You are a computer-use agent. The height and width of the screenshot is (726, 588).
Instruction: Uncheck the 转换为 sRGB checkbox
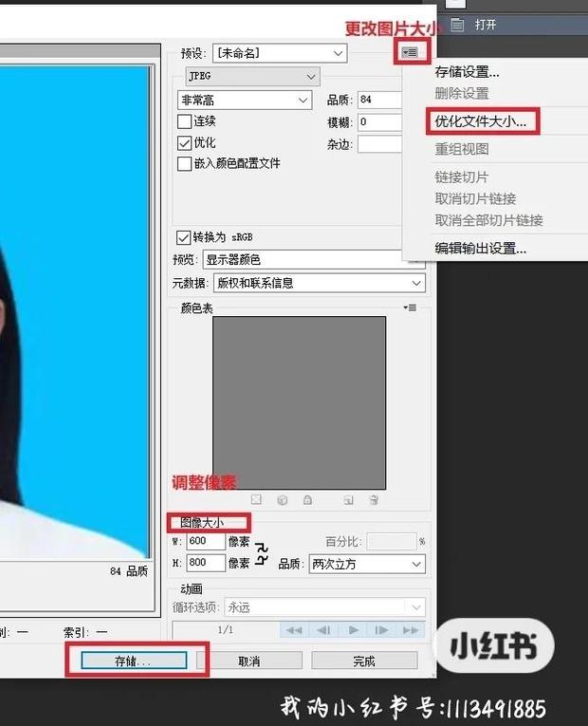coord(183,237)
